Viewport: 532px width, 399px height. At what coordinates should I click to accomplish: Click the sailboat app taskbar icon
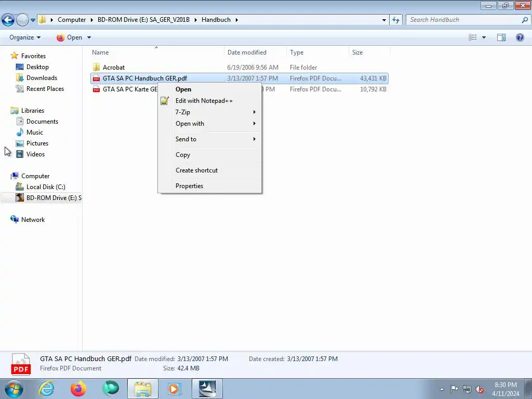click(x=207, y=389)
